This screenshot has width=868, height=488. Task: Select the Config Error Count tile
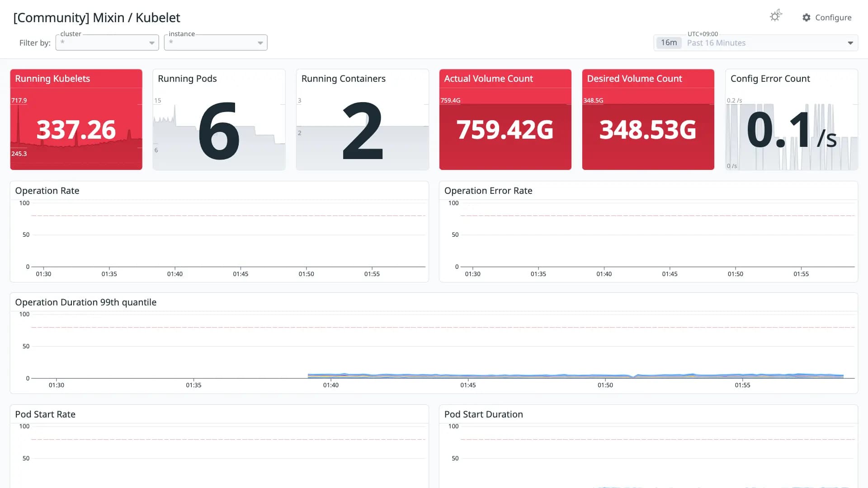[791, 120]
